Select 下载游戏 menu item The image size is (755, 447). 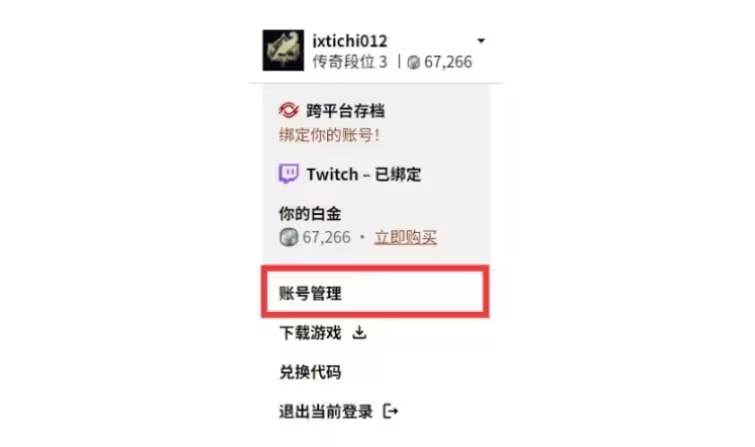(310, 333)
